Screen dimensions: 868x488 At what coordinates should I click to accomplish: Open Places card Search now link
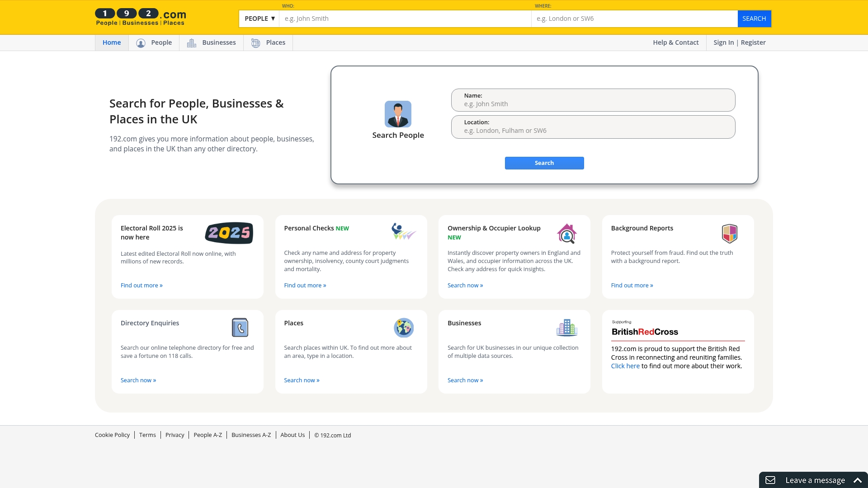(x=302, y=380)
